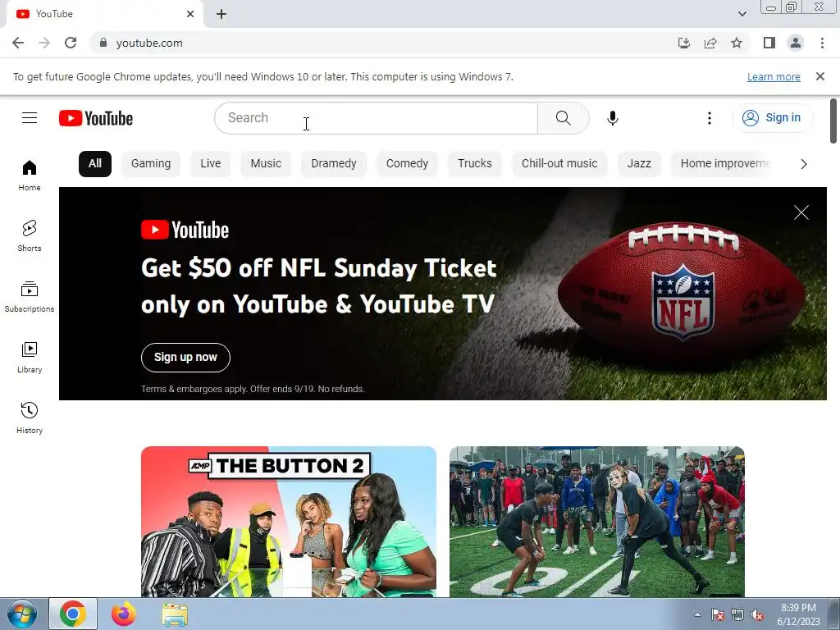
Task: Open Chrome three-dot menu
Action: (822, 43)
